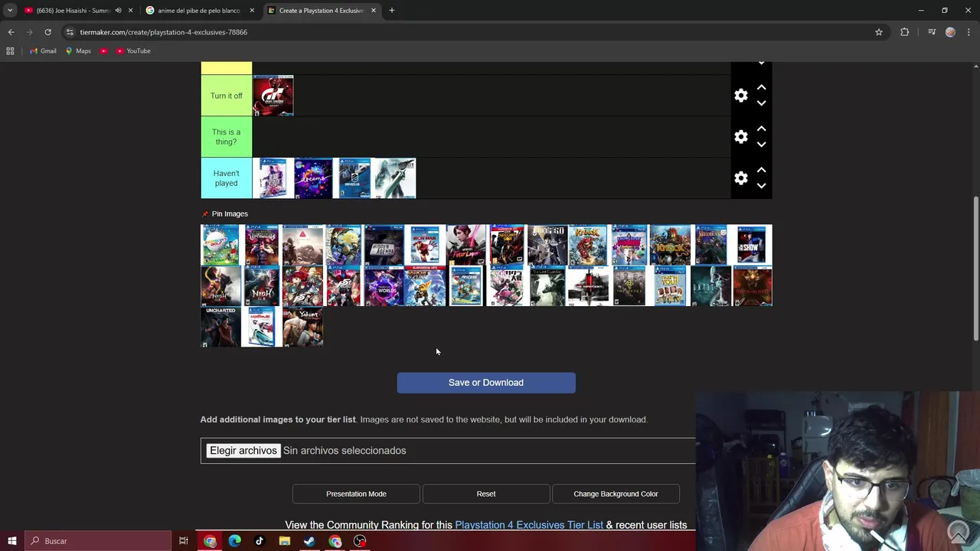Open a new browser tab
The height and width of the screenshot is (551, 980).
pos(391,11)
